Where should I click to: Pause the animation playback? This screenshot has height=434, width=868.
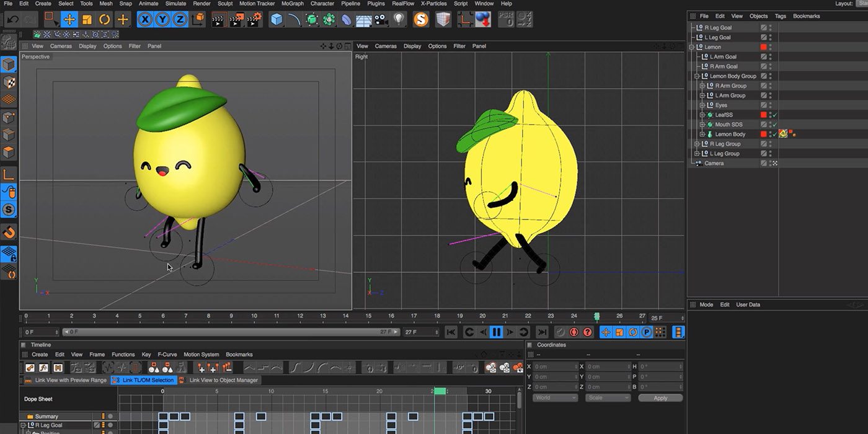(x=496, y=332)
